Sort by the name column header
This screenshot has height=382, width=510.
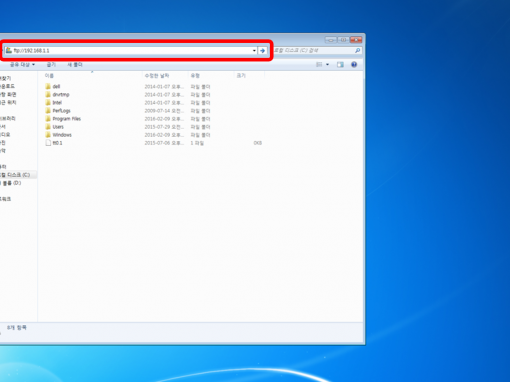coord(49,76)
